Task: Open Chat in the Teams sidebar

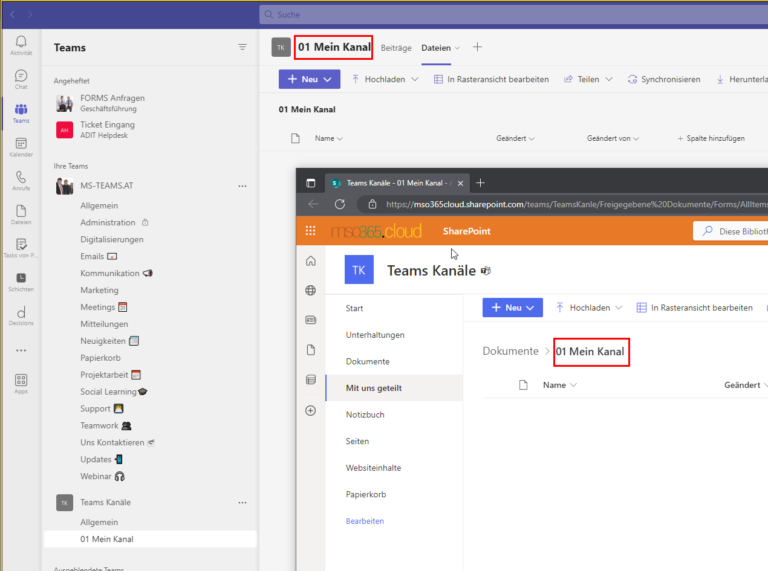Action: pyautogui.click(x=21, y=78)
